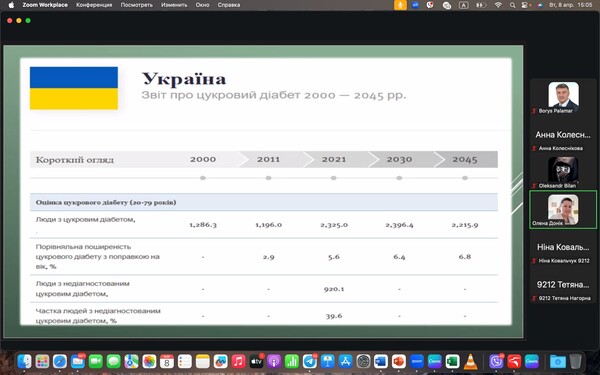This screenshot has height=375, width=600.
Task: Open the Notes app in Dock
Action: (202, 361)
